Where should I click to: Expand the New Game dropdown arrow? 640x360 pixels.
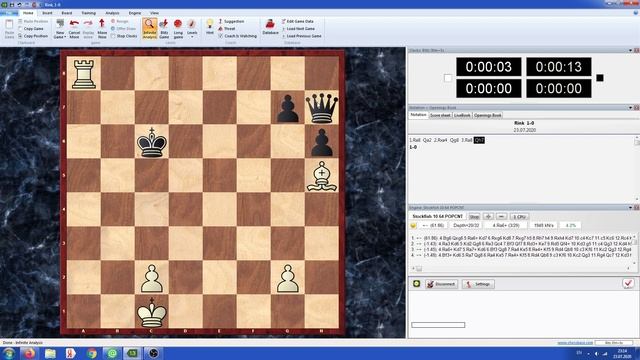[x=65, y=37]
